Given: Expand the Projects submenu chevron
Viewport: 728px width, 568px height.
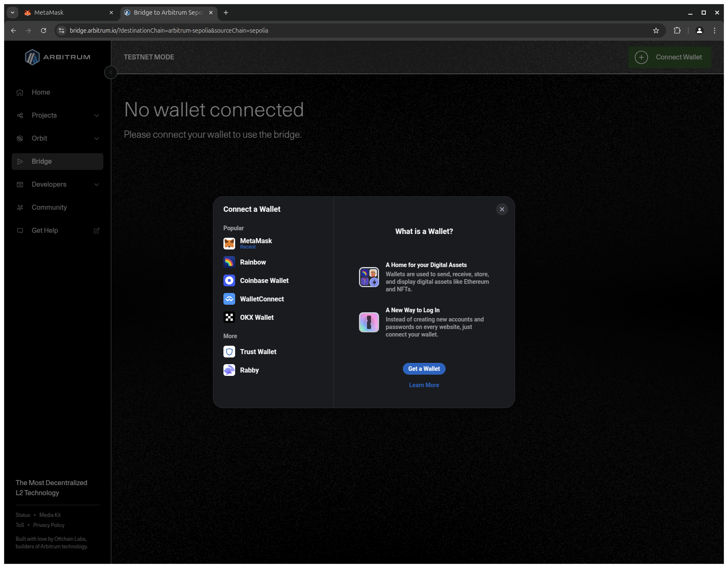Looking at the screenshot, I should pos(97,116).
